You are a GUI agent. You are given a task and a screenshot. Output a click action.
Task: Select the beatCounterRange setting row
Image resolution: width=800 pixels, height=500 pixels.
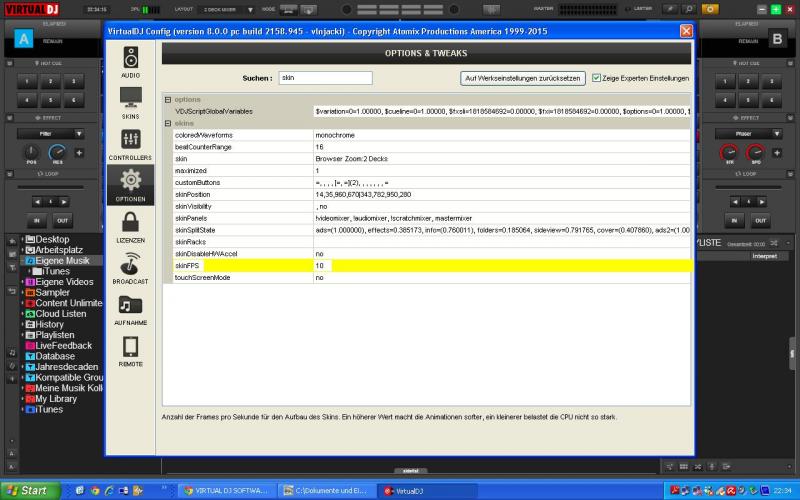click(432, 147)
